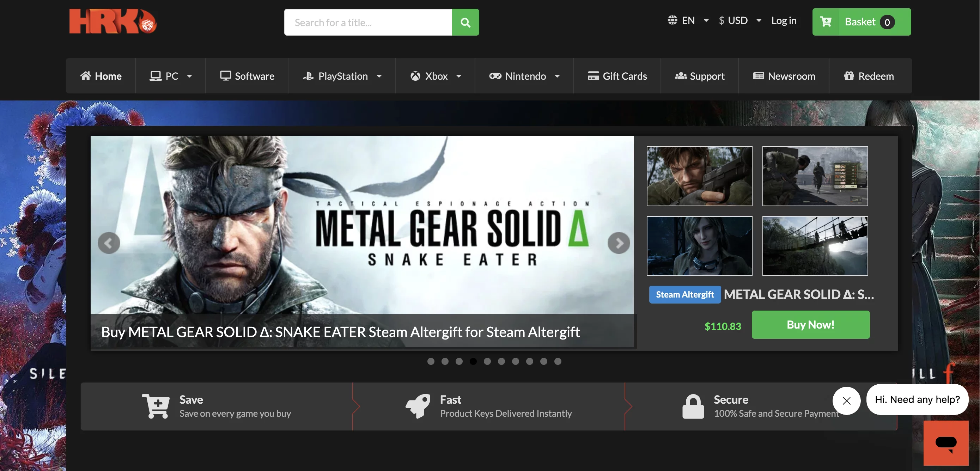Select the last carousel dot
The image size is (980, 471).
pos(557,361)
